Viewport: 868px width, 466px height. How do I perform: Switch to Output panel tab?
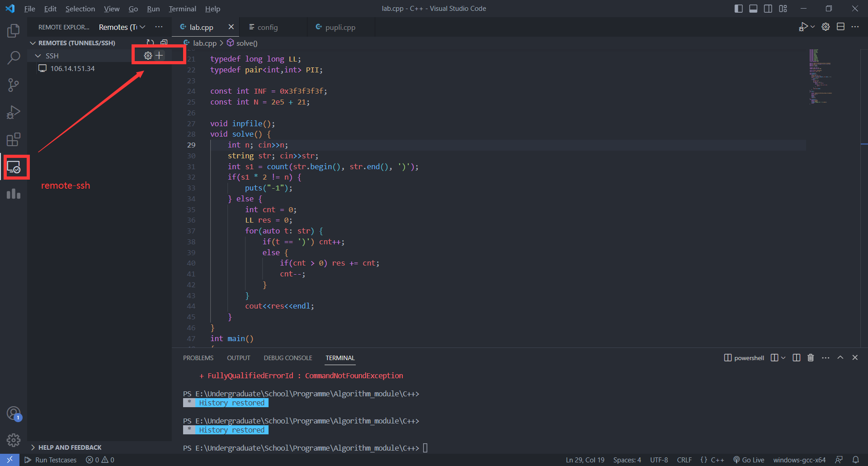pyautogui.click(x=238, y=358)
